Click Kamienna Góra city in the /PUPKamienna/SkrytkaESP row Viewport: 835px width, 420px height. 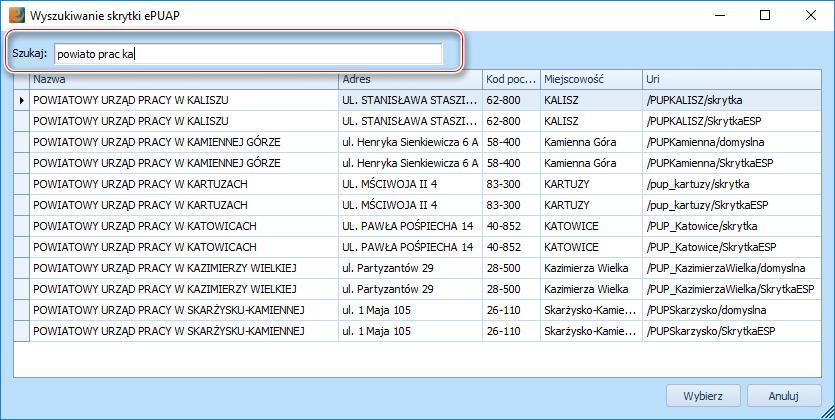pyautogui.click(x=591, y=163)
